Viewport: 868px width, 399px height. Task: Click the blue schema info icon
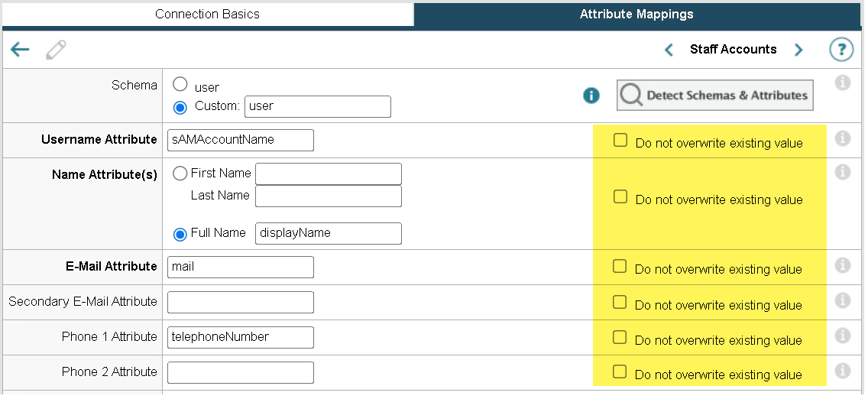591,95
